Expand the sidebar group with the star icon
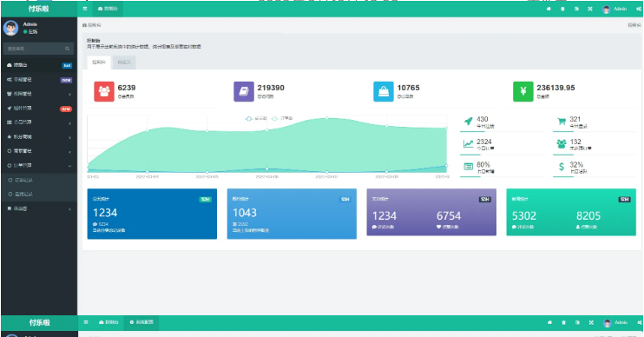Viewport: 644px width, 337px height. [x=38, y=137]
